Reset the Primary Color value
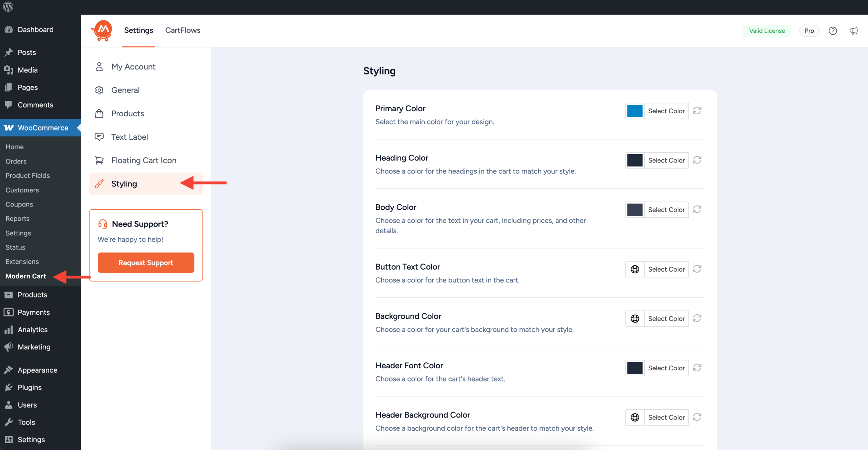 click(697, 111)
